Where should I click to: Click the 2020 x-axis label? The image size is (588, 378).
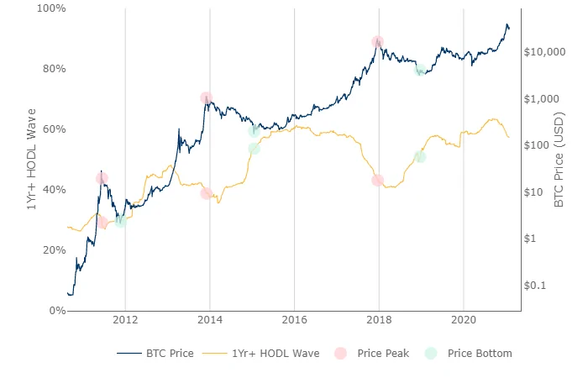click(464, 320)
